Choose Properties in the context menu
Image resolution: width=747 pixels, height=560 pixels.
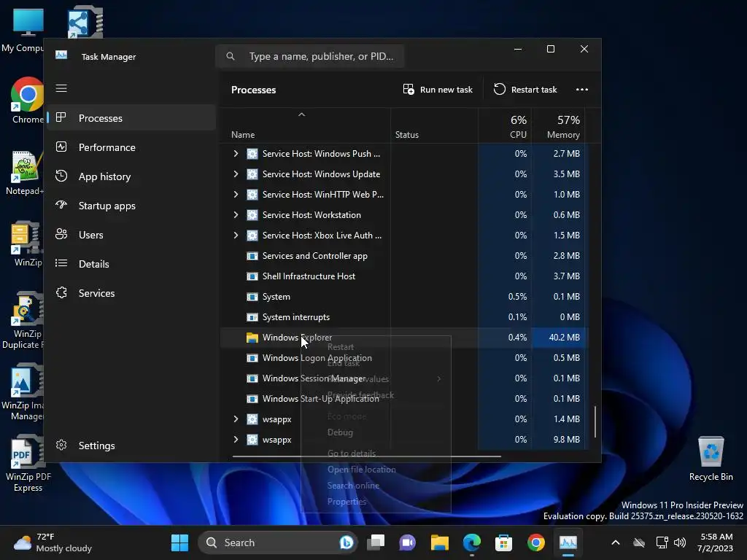point(376,502)
